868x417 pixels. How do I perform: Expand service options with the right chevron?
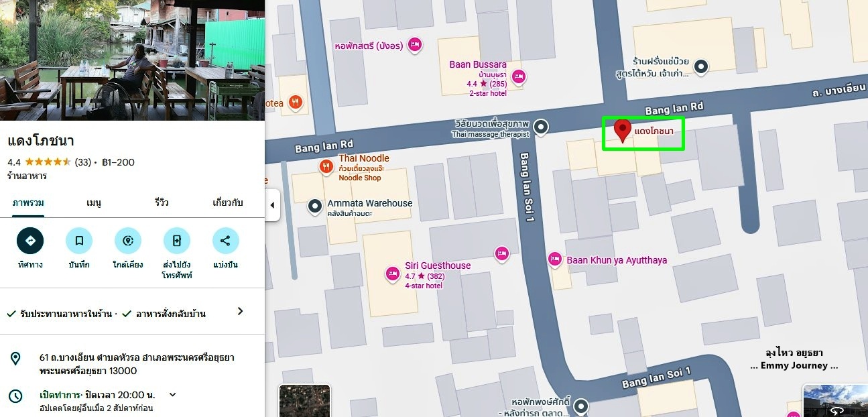(x=241, y=312)
